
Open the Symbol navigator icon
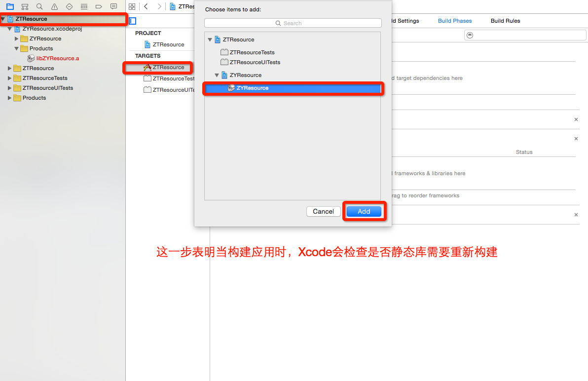(x=25, y=6)
